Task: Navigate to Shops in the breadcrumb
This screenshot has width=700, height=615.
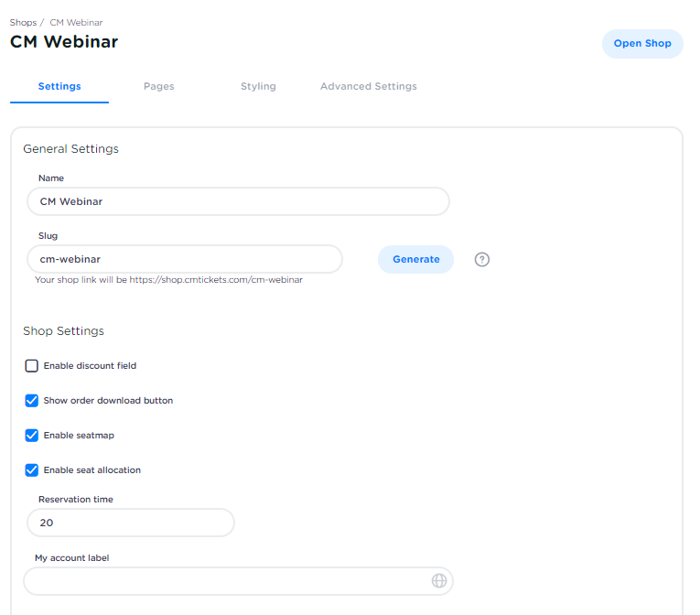Action: point(23,21)
